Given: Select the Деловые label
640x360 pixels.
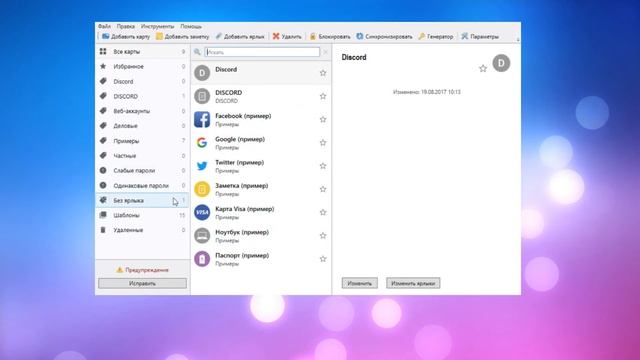Looking at the screenshot, I should [x=142, y=126].
